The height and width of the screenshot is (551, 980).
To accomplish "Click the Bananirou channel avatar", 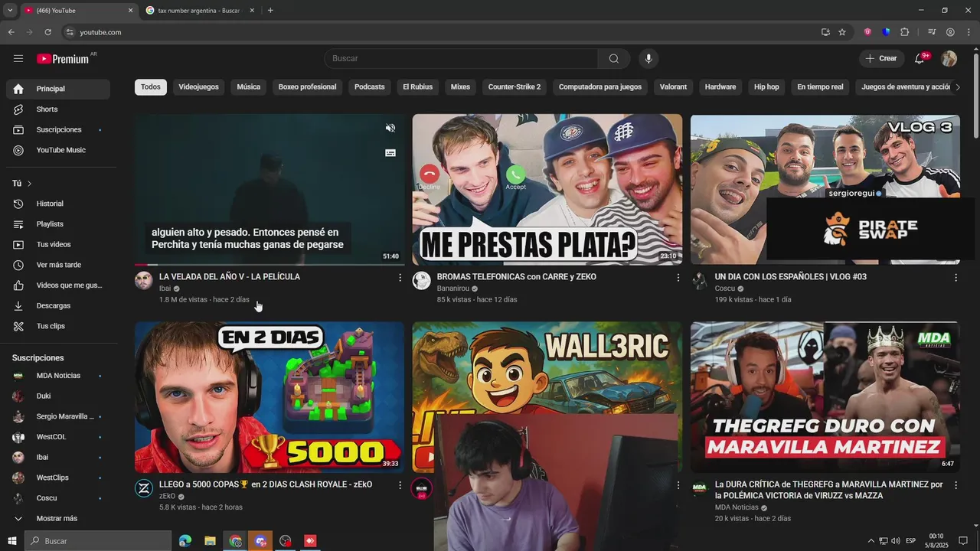I will pos(422,280).
